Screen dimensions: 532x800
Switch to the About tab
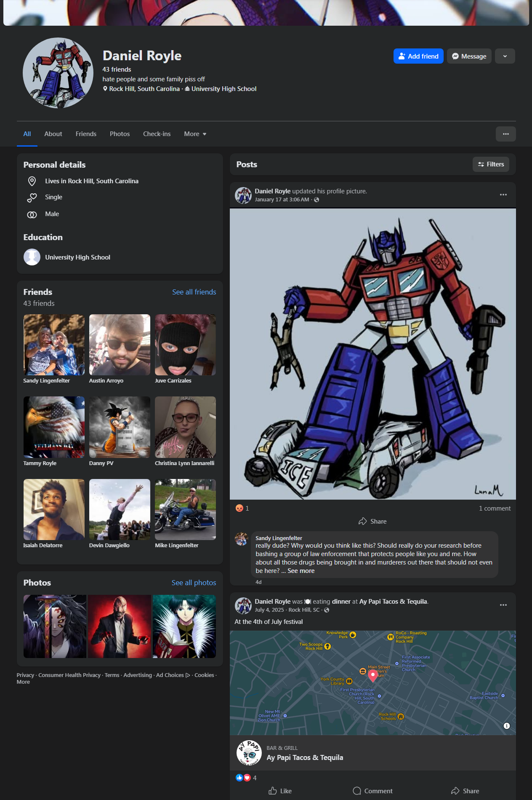[53, 134]
